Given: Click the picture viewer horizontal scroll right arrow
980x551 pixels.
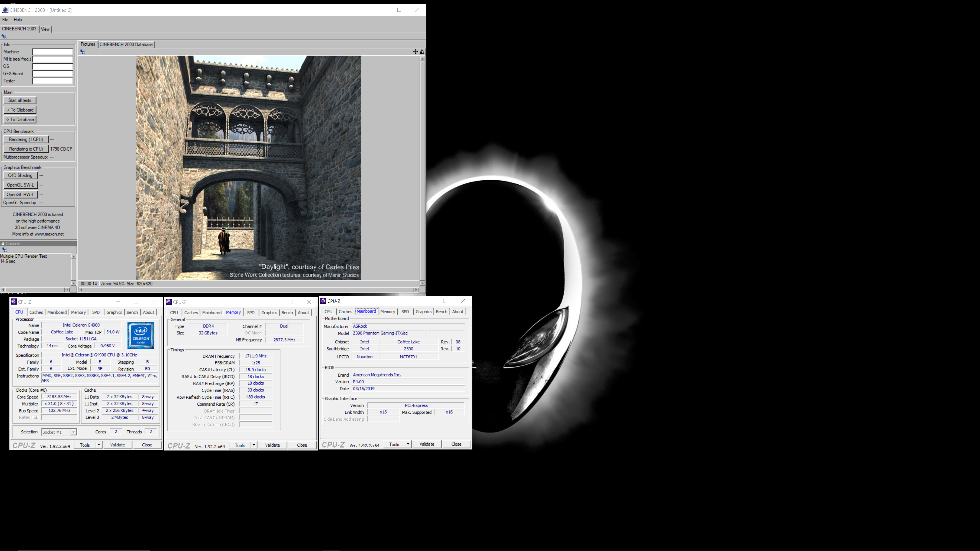Looking at the screenshot, I should (x=416, y=290).
